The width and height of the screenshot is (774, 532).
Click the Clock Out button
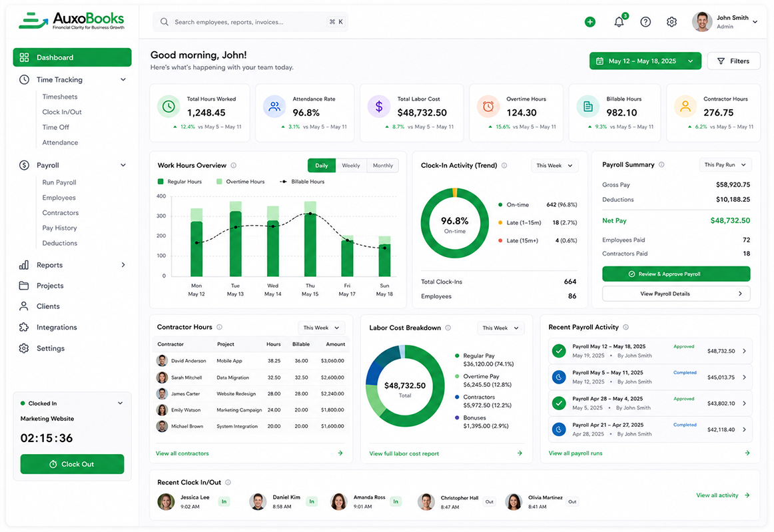coord(72,464)
